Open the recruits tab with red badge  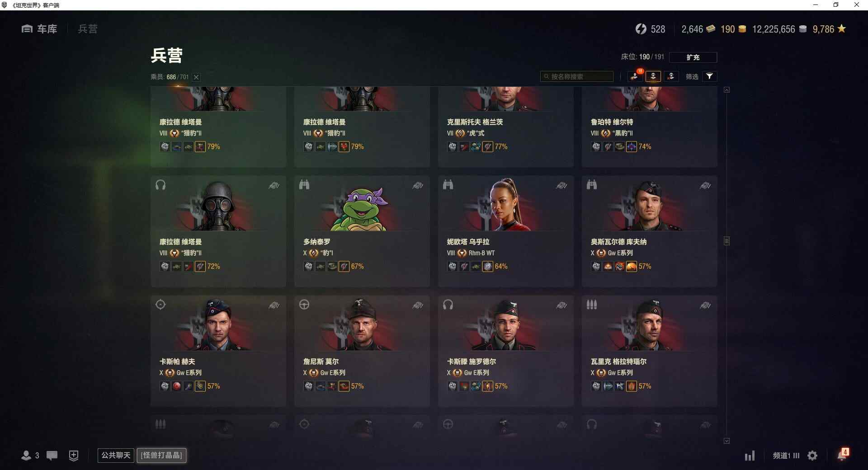pyautogui.click(x=635, y=76)
